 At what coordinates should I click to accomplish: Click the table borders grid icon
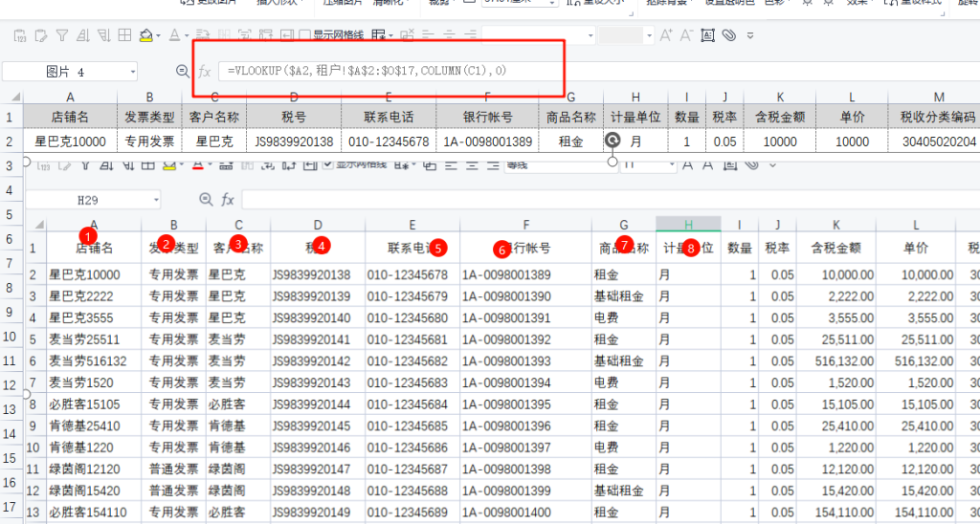click(x=124, y=35)
